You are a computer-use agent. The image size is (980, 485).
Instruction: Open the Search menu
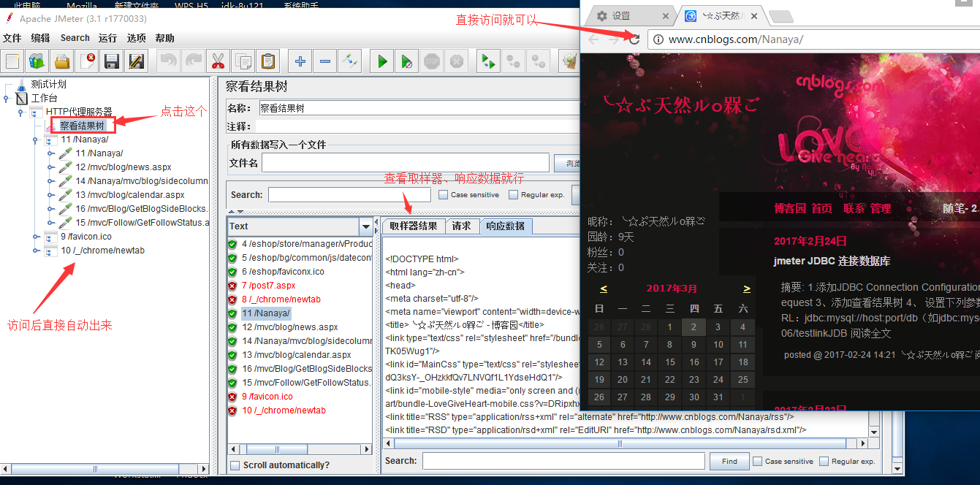[75, 38]
